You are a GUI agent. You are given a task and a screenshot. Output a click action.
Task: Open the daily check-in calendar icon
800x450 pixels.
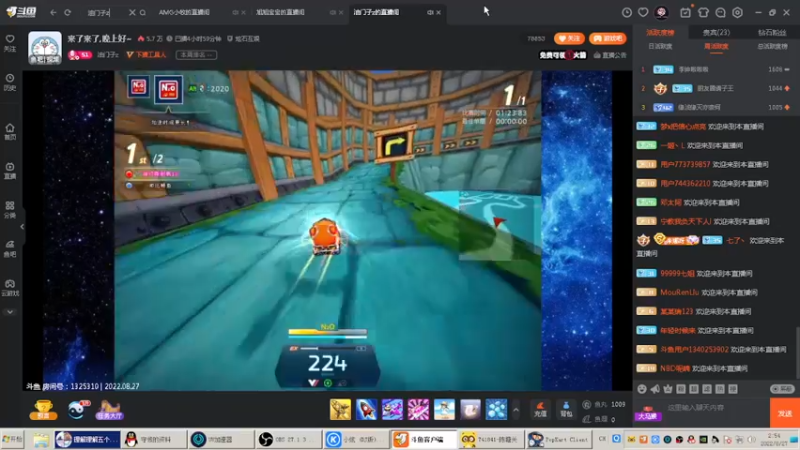pyautogui.click(x=685, y=12)
